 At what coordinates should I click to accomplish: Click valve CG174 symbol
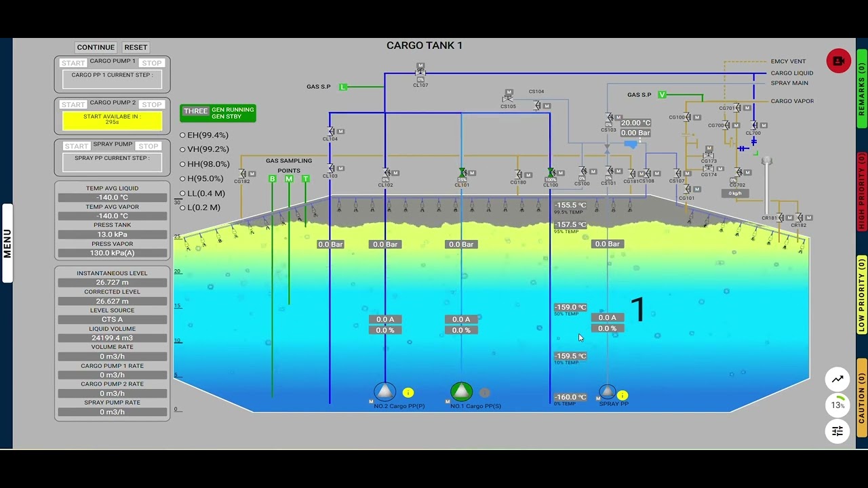point(709,167)
